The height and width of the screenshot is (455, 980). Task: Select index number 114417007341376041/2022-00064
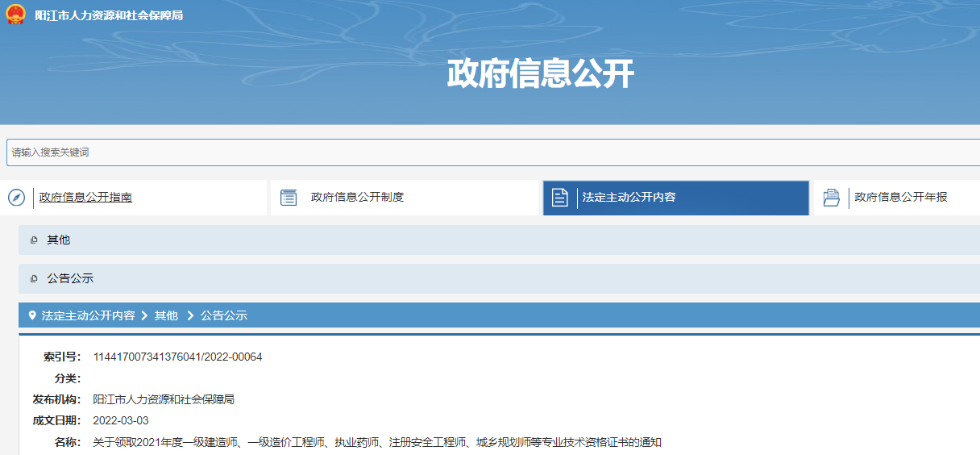[178, 357]
